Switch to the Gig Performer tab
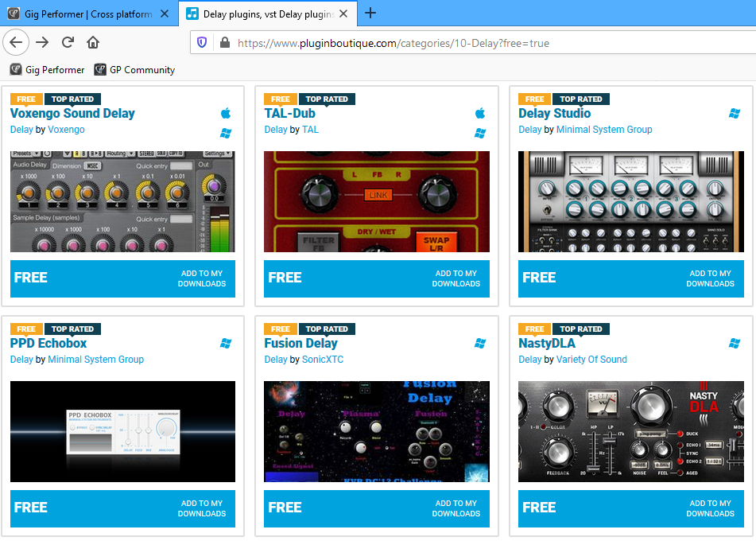Image resolution: width=756 pixels, height=541 pixels. point(89,14)
